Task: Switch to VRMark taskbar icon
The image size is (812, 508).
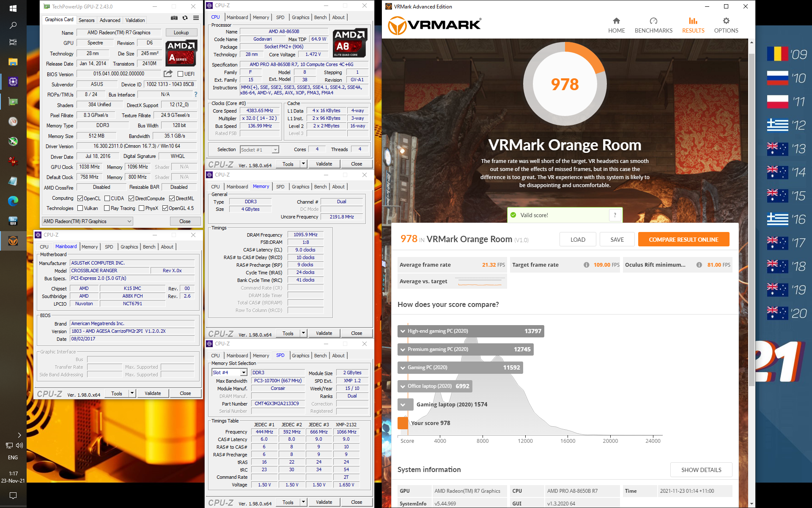Action: pos(13,241)
